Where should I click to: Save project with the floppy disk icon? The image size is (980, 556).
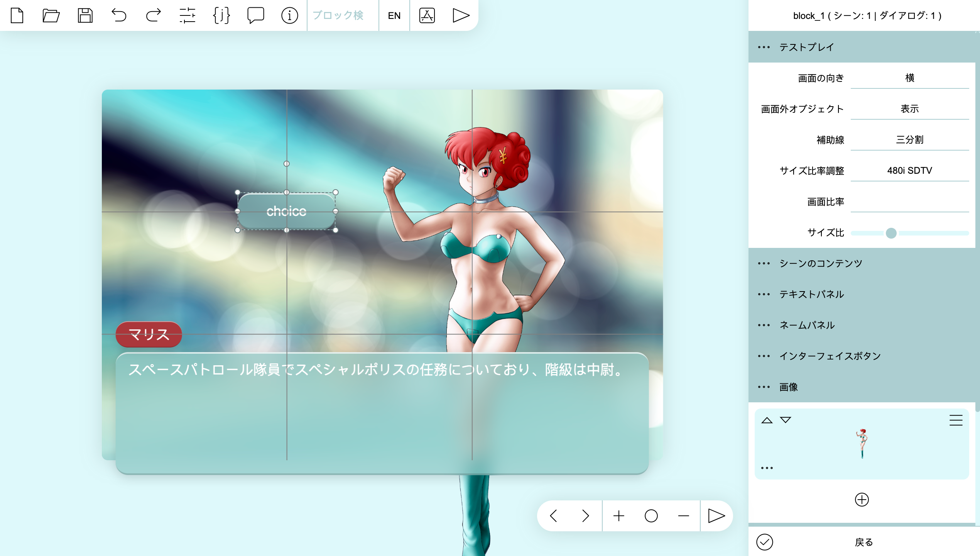(85, 15)
